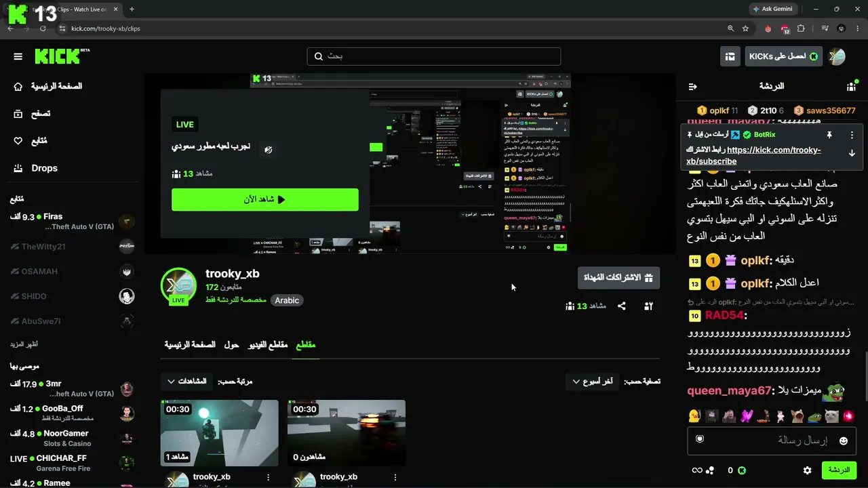Image resolution: width=868 pixels, height=488 pixels.
Task: Reload the page in Chrome
Action: tap(43, 28)
